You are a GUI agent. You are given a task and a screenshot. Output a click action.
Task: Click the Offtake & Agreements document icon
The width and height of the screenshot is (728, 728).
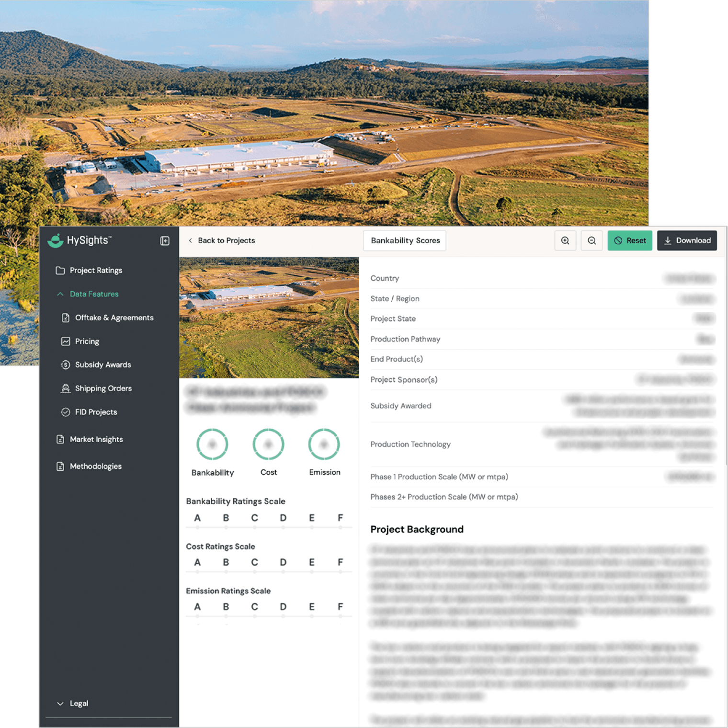tap(66, 318)
